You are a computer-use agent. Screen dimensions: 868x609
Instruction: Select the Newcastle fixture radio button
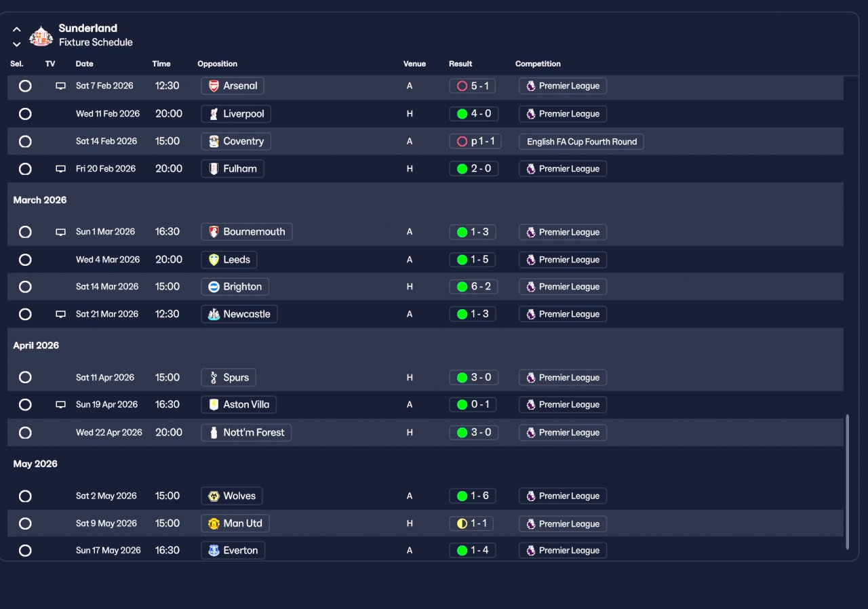pyautogui.click(x=25, y=314)
